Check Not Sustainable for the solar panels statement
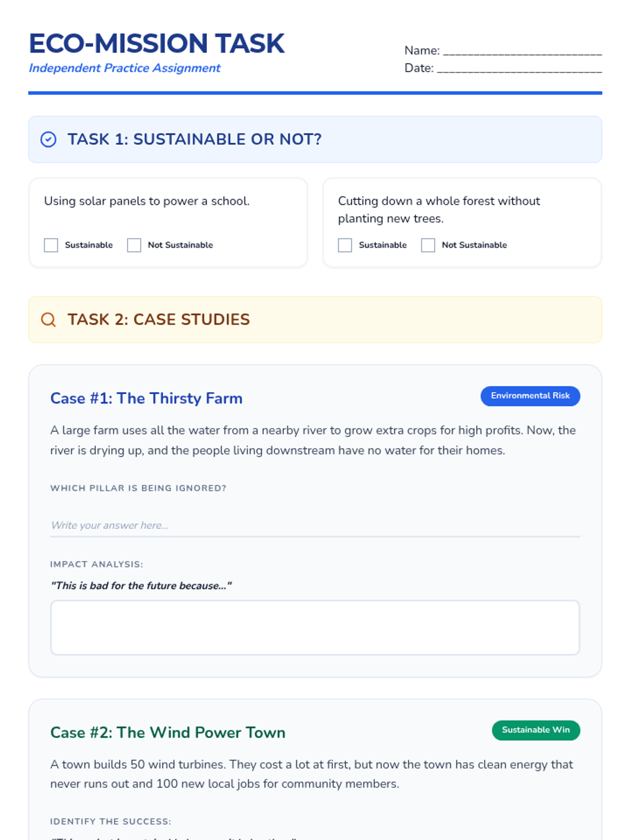This screenshot has width=630, height=840. 134,245
